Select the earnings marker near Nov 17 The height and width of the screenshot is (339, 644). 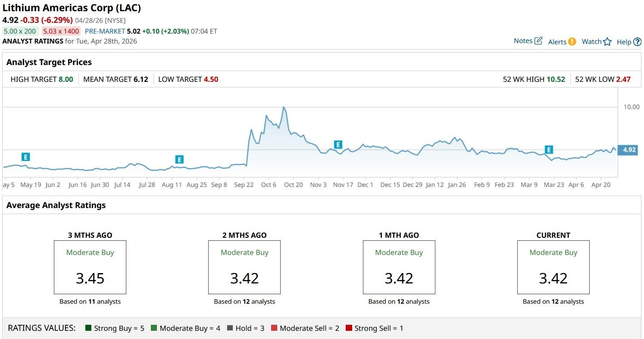click(338, 145)
